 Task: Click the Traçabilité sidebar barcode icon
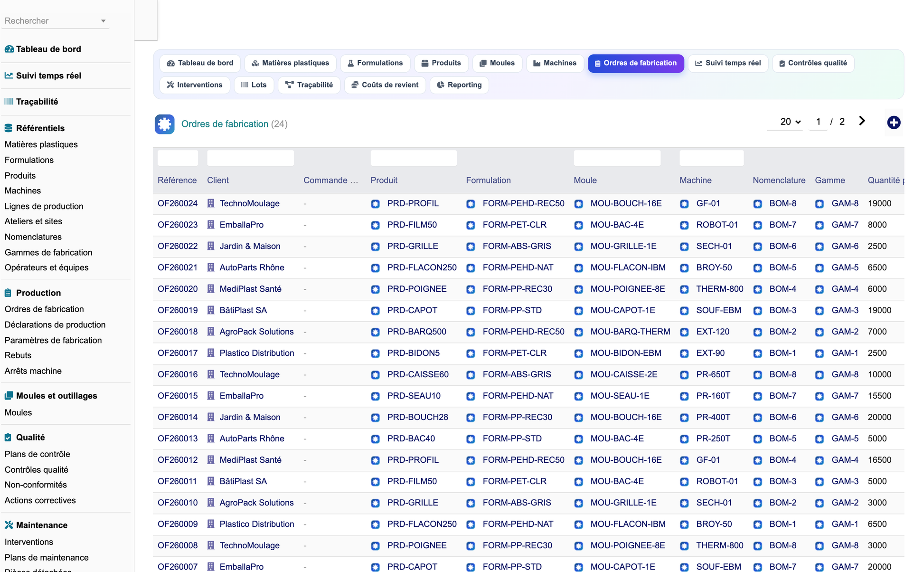(9, 102)
